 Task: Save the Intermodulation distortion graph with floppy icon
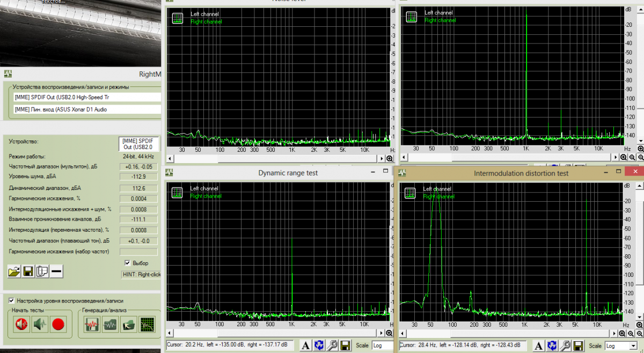click(x=577, y=345)
